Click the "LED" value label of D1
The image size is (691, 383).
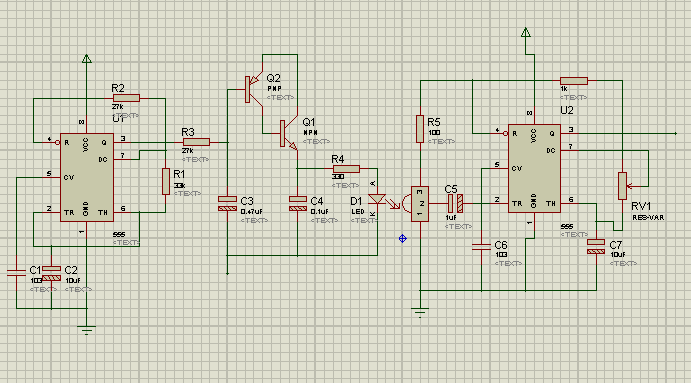357,212
